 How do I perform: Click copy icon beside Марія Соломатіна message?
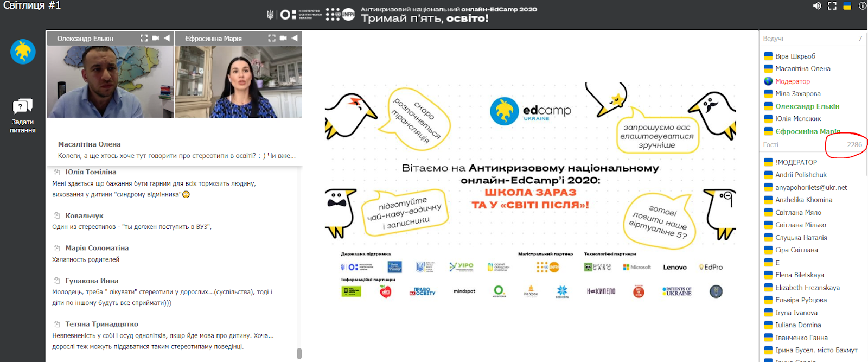tap(56, 248)
